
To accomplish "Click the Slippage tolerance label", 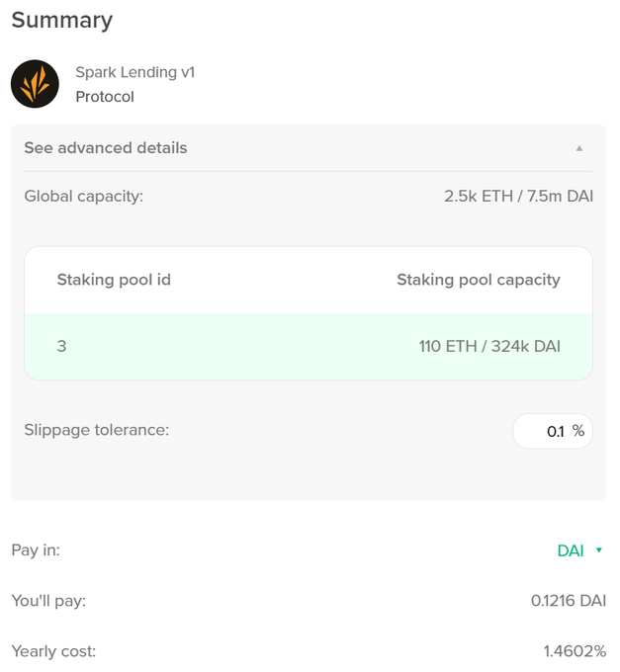I will (x=97, y=430).
